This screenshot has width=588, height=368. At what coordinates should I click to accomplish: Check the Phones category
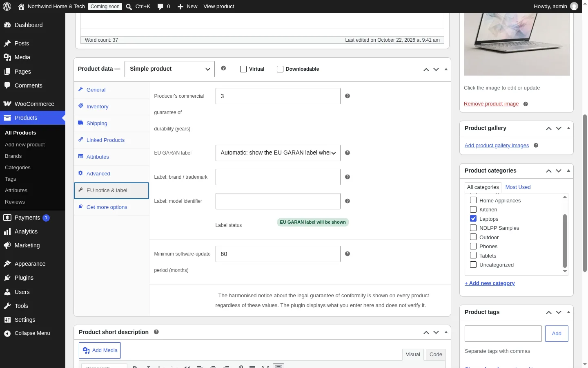(x=473, y=246)
